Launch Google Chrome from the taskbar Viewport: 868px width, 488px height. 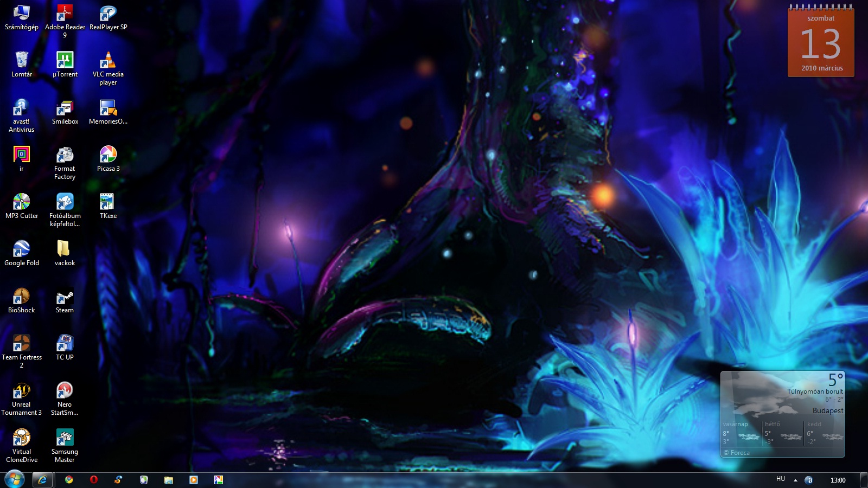pyautogui.click(x=69, y=480)
